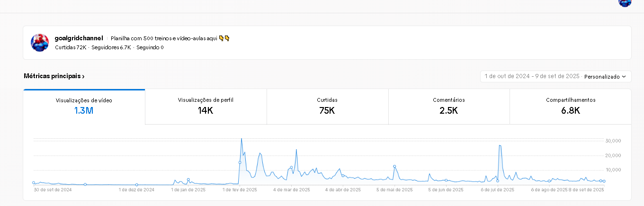Viewport: 644px width, 206px height.
Task: Expand the Personalizado date range dropdown
Action: click(x=605, y=77)
